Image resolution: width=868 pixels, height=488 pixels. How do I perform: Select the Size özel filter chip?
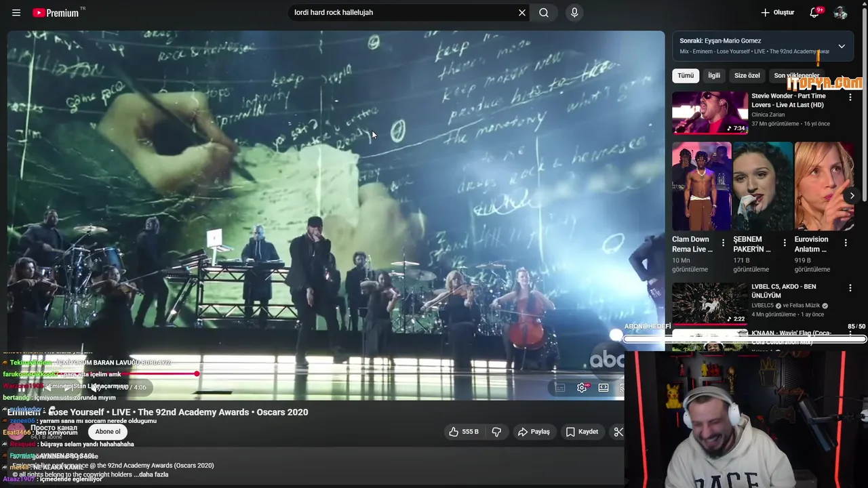[747, 75]
